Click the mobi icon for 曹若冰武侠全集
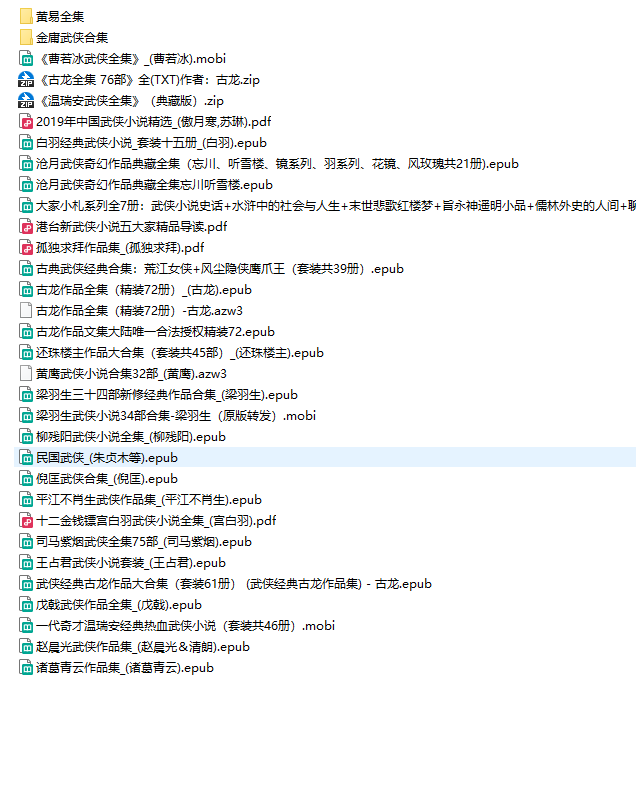636x808 pixels. (26, 58)
